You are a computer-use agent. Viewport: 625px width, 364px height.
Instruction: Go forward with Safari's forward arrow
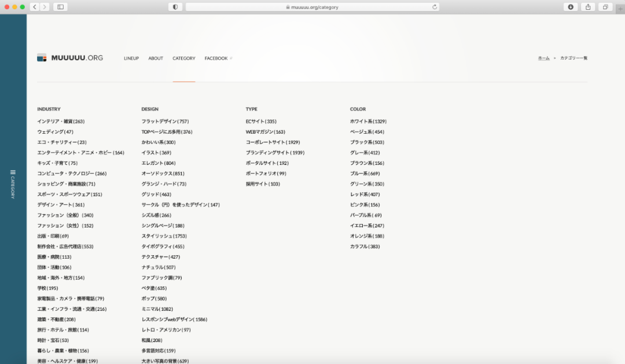pyautogui.click(x=45, y=7)
